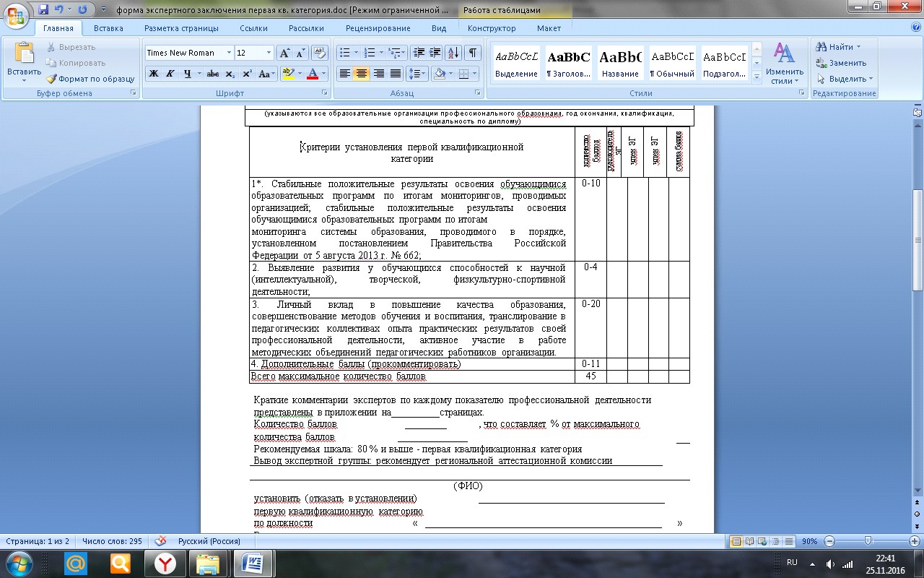Open Yandex browser from taskbar
Screen dimensions: 924x578
[166, 564]
